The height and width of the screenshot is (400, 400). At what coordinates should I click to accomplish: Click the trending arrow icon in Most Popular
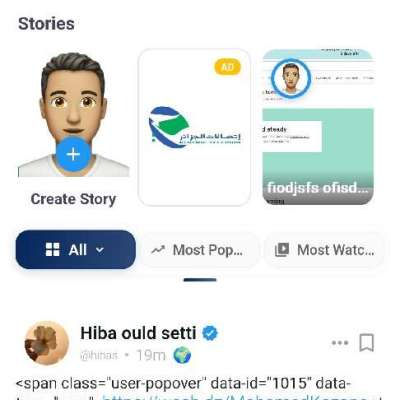tap(158, 250)
